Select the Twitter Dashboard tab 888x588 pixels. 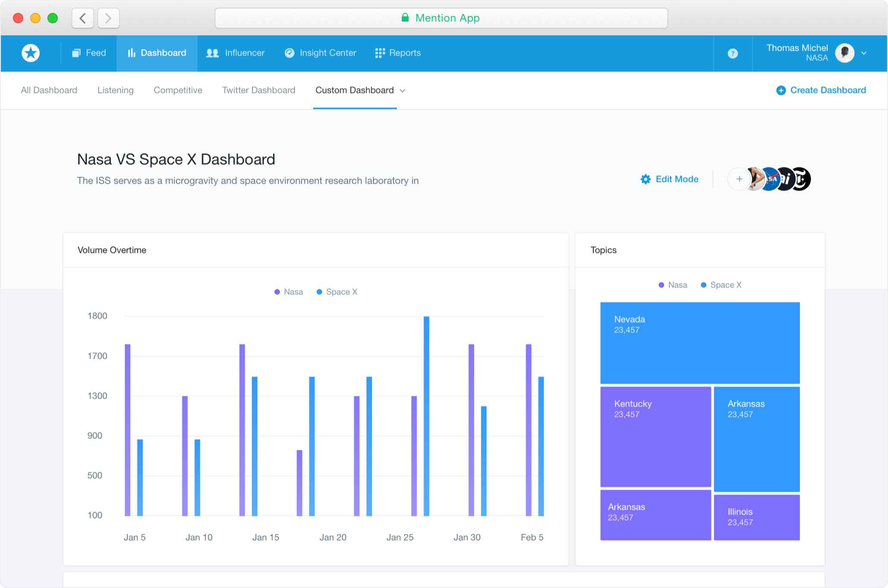258,91
